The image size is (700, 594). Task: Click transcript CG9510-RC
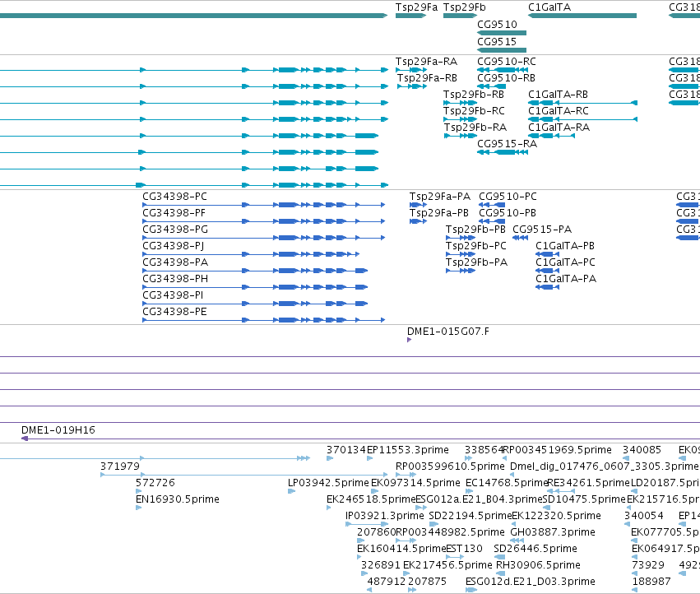(x=506, y=61)
